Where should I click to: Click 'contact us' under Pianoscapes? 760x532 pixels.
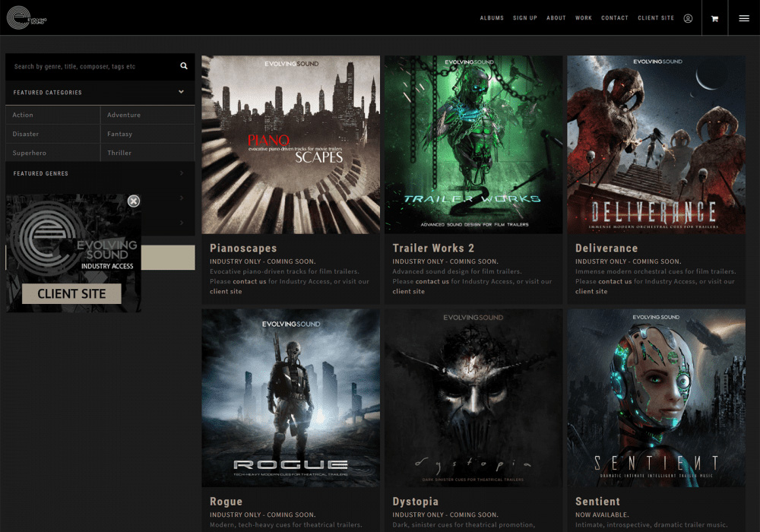tap(249, 281)
